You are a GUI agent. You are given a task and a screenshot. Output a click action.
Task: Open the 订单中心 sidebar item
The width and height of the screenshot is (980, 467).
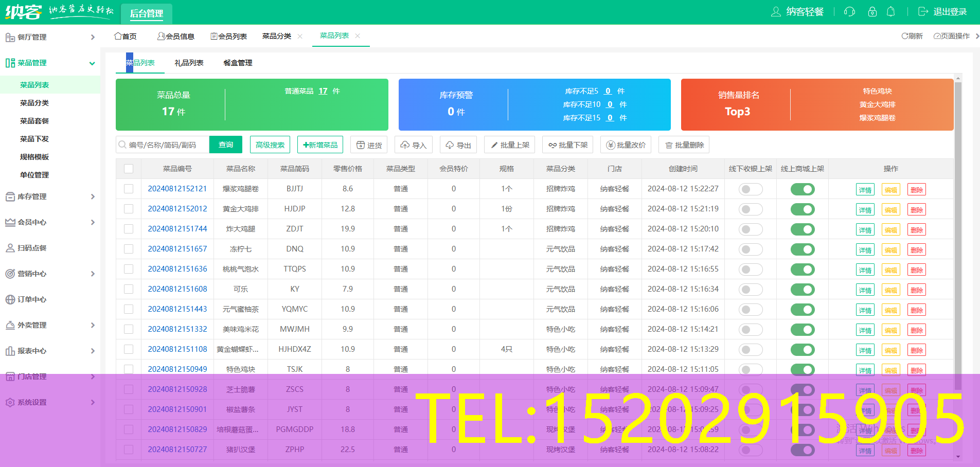point(32,299)
